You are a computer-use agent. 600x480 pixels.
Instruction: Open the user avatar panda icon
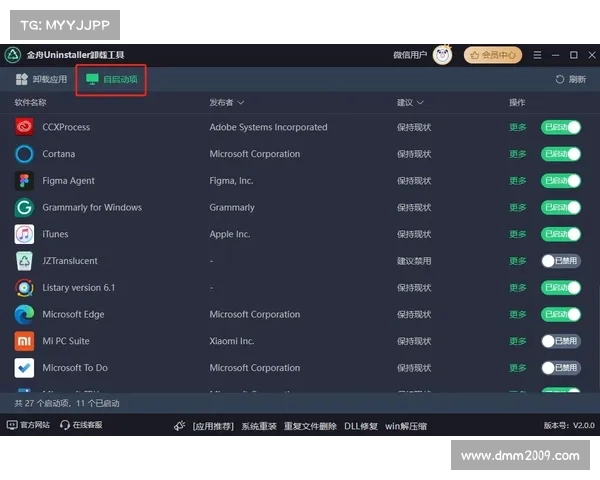coord(442,55)
